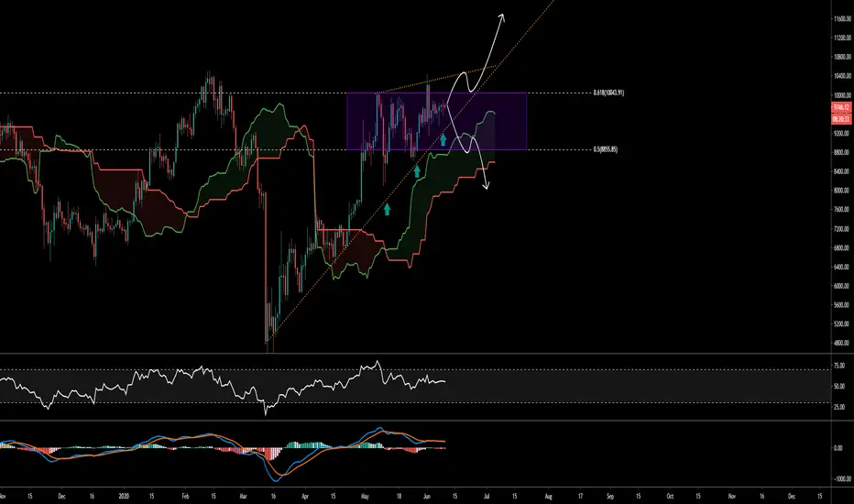Image resolution: width=854 pixels, height=504 pixels.
Task: Click the 6800.00 price axis label
Action: 843,248
